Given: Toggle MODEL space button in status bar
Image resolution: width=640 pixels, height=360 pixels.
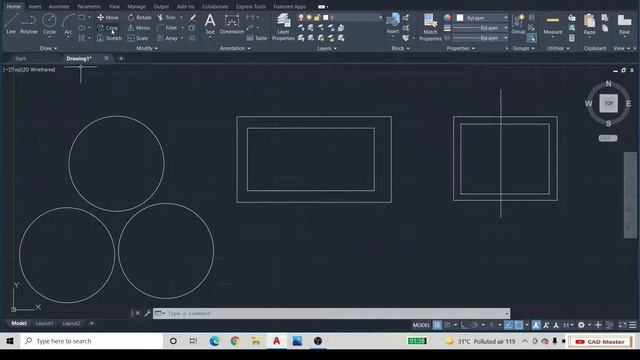Looking at the screenshot, I should click(x=421, y=325).
